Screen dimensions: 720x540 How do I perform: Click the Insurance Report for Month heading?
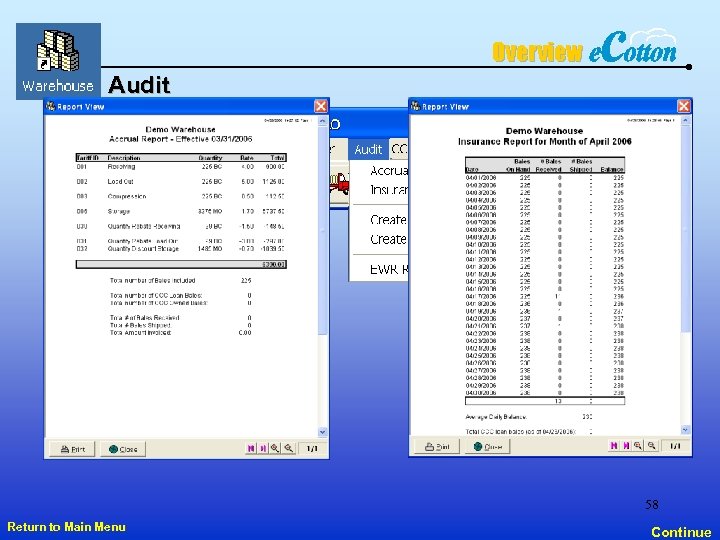(x=545, y=141)
